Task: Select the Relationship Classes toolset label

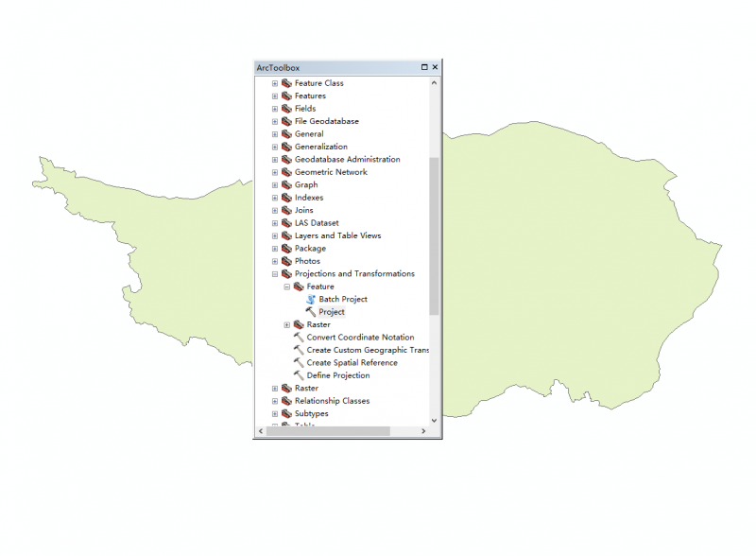Action: (x=332, y=401)
